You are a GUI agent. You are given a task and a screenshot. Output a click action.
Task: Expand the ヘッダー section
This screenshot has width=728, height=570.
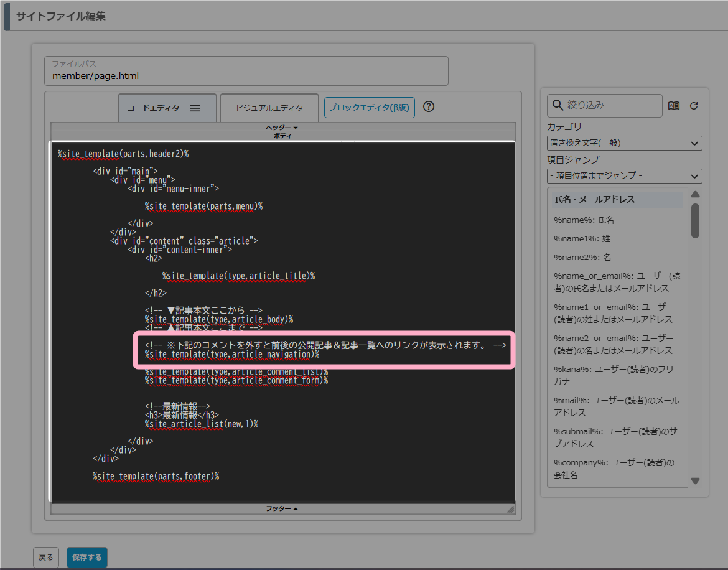[282, 127]
